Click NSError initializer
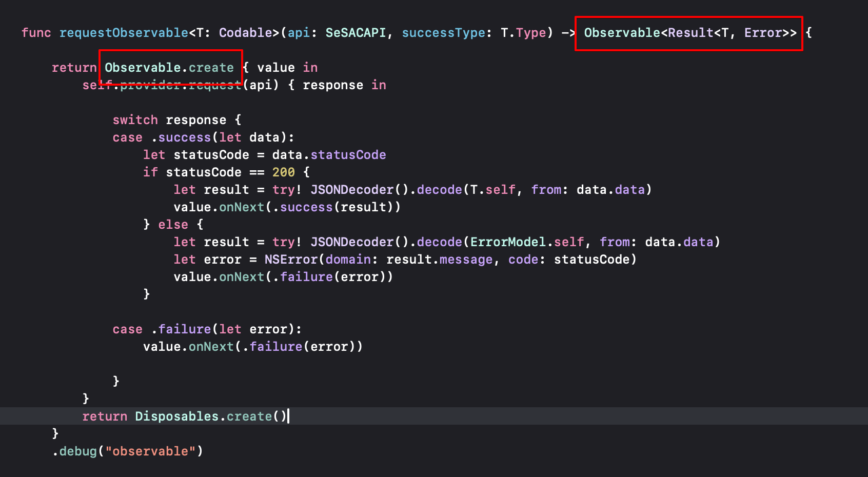Image resolution: width=868 pixels, height=477 pixels. [x=291, y=260]
